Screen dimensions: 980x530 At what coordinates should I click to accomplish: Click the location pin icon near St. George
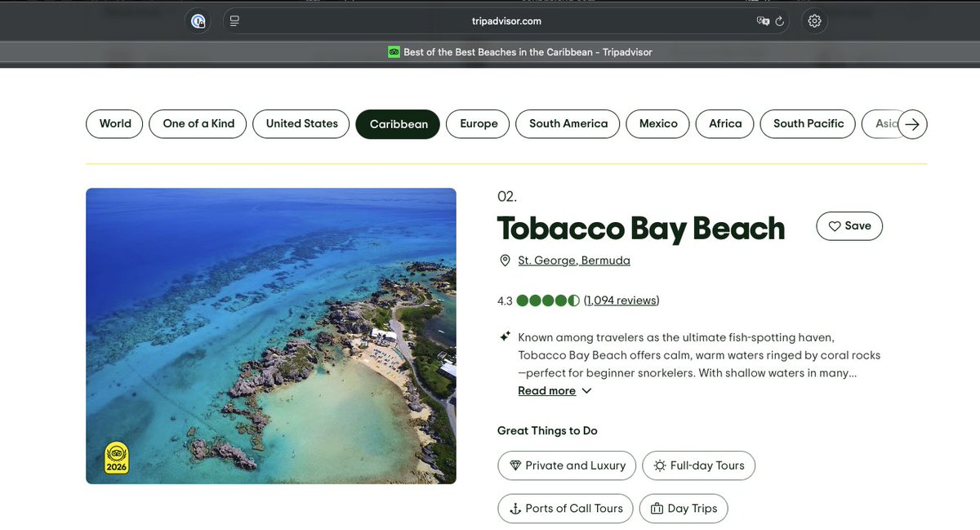(505, 261)
